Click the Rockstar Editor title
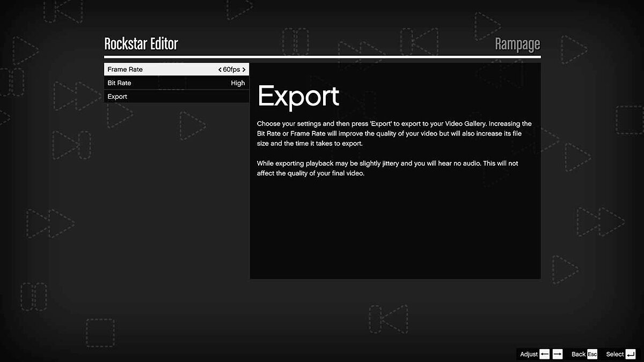Image resolution: width=644 pixels, height=362 pixels. [x=141, y=44]
